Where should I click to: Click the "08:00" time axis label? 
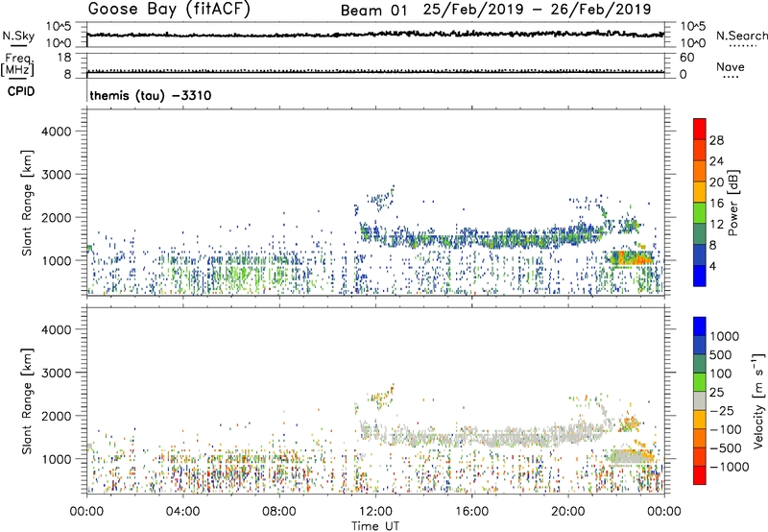tap(279, 512)
